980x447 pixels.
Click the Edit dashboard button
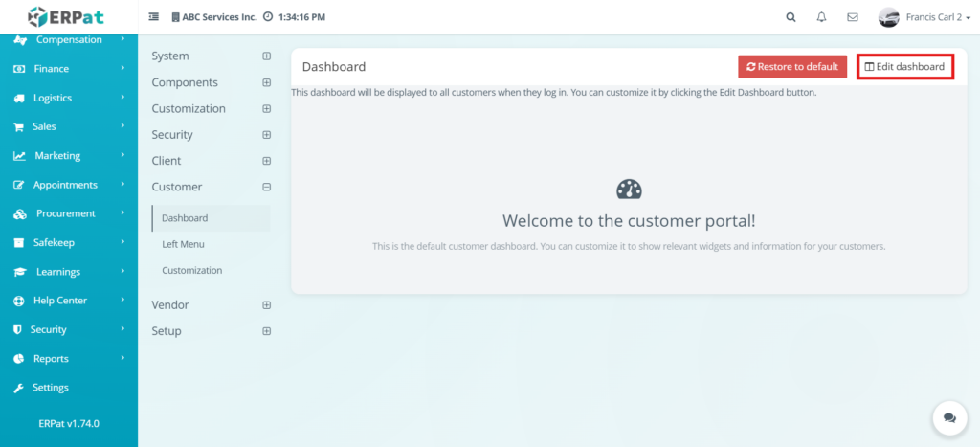[904, 67]
